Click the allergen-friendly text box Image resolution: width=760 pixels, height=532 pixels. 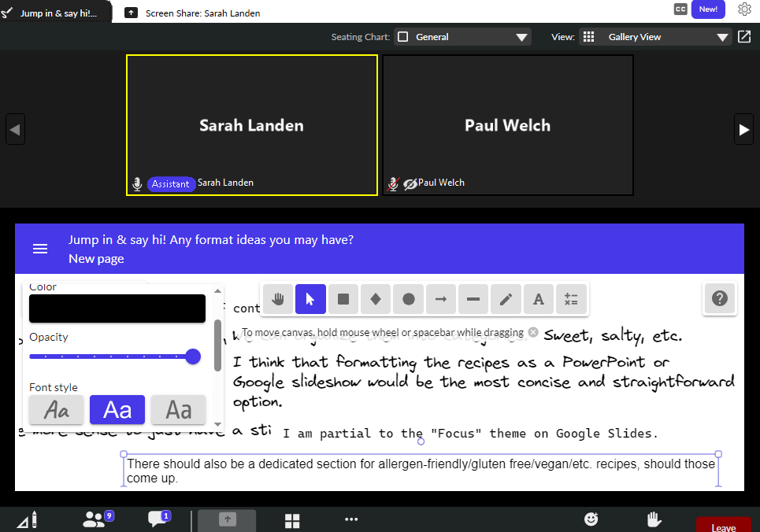(421, 471)
